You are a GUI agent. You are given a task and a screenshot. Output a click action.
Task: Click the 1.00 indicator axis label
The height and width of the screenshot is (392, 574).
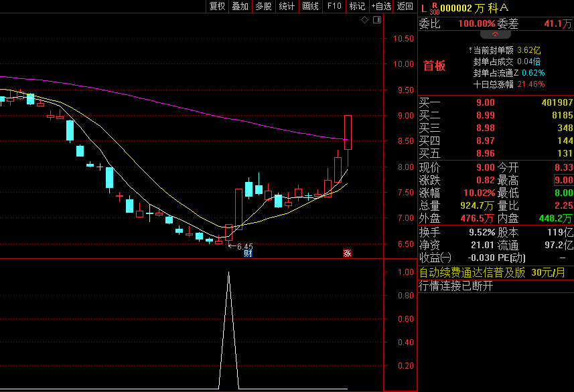coord(406,272)
